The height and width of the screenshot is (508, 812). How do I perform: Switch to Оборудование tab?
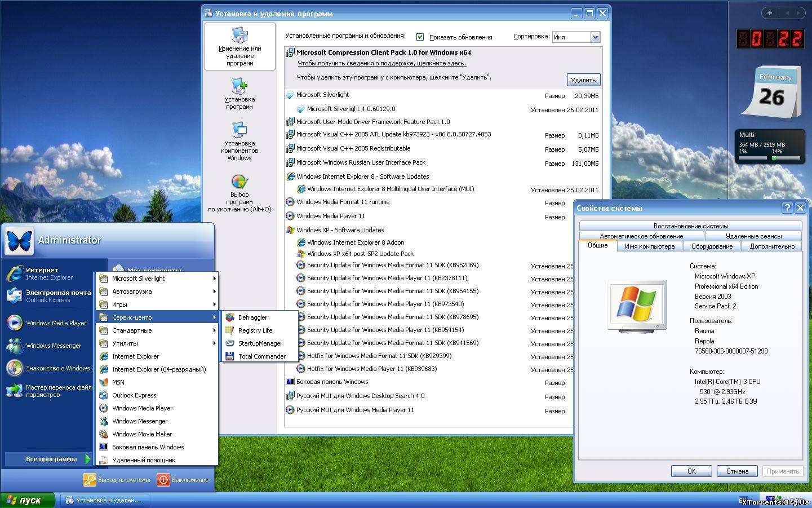(712, 246)
